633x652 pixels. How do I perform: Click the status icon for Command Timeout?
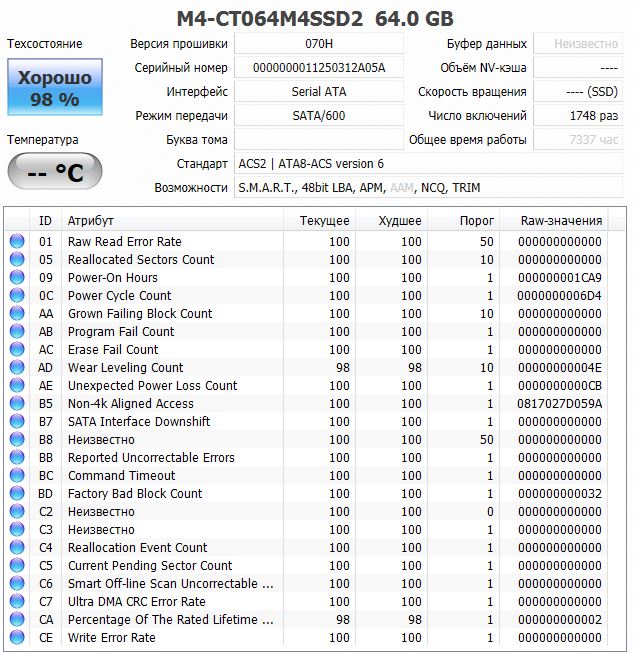coord(17,475)
